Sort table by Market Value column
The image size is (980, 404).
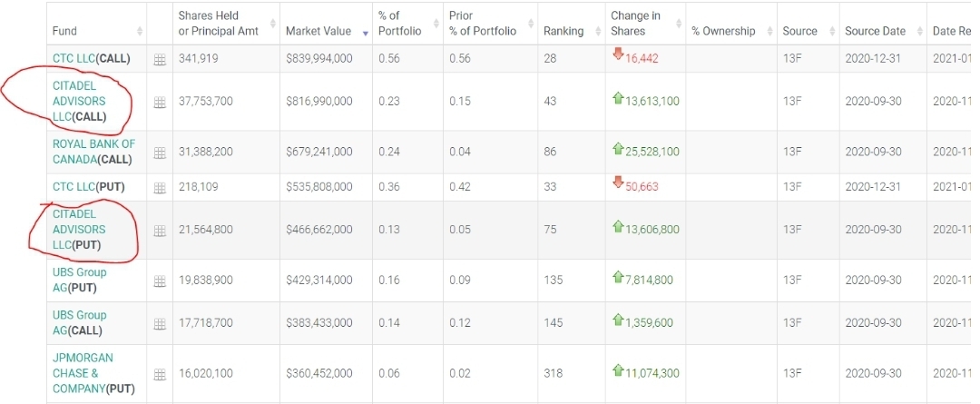click(318, 31)
